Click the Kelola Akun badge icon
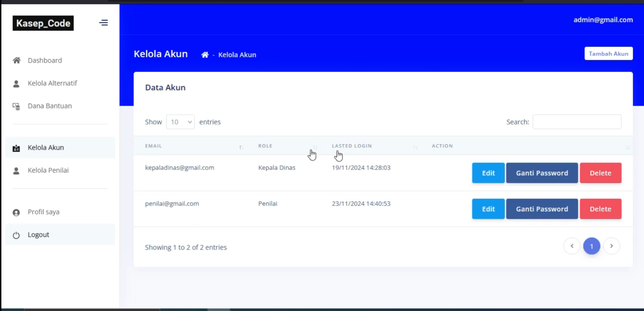 coord(16,148)
